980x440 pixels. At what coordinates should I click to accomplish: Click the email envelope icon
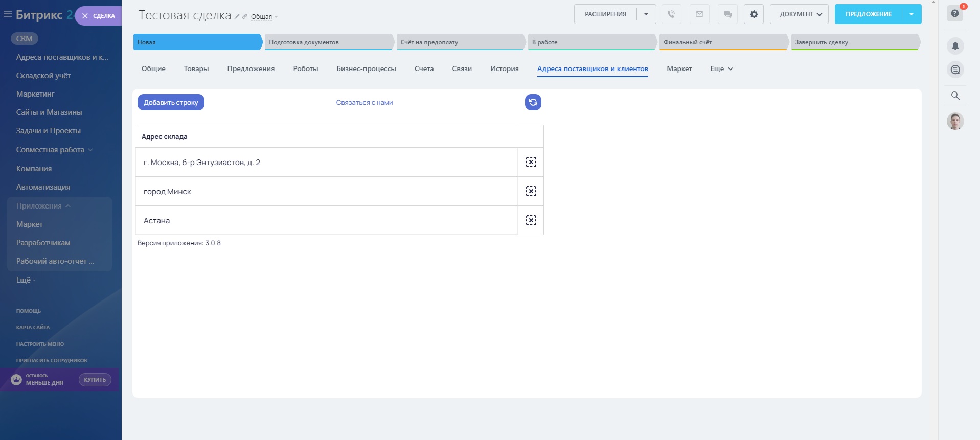[699, 14]
